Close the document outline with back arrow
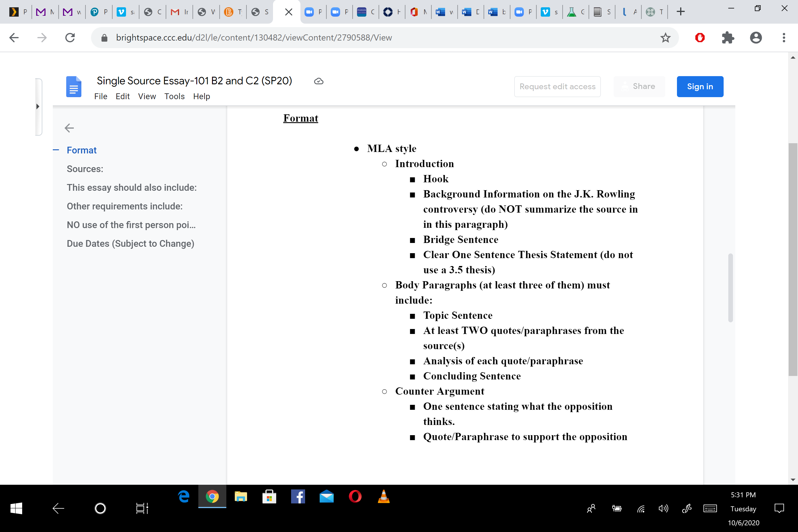 point(69,128)
